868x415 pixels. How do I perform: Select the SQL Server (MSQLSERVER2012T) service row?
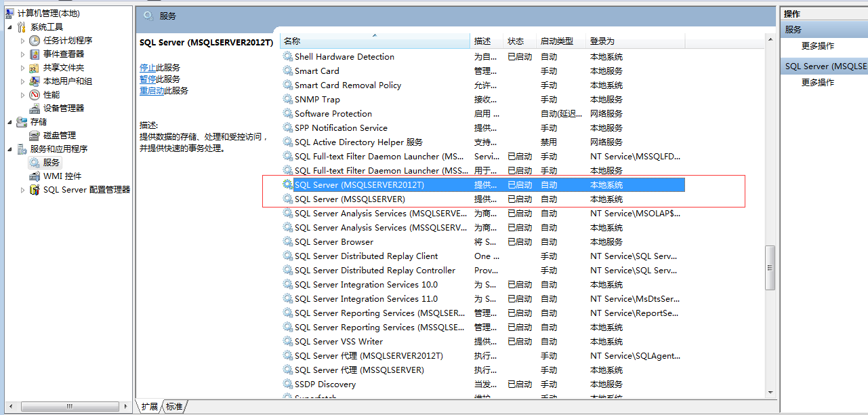[483, 185]
